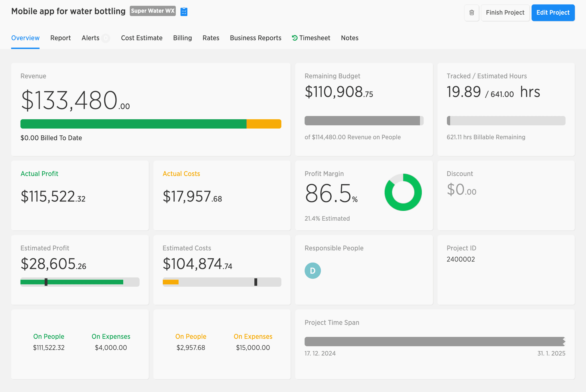Click the responsible person avatar D
This screenshot has height=392, width=586.
(312, 271)
